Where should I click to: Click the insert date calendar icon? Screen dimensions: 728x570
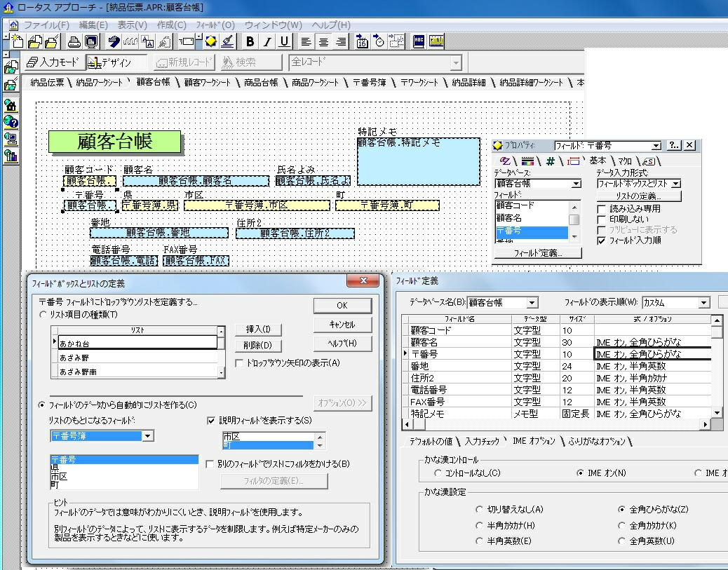point(362,42)
